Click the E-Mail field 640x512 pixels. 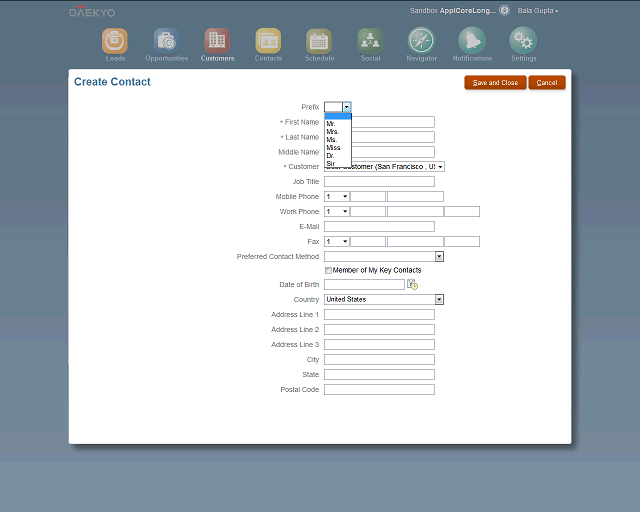coord(379,226)
